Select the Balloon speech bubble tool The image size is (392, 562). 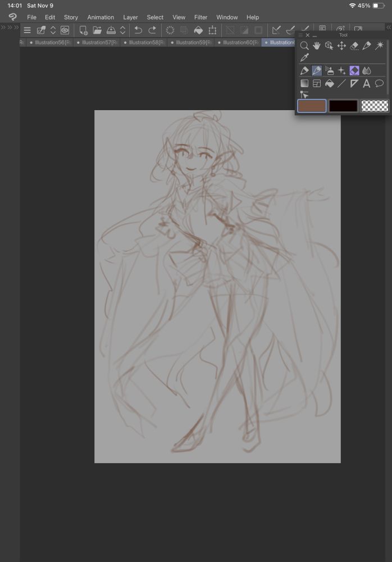(379, 84)
